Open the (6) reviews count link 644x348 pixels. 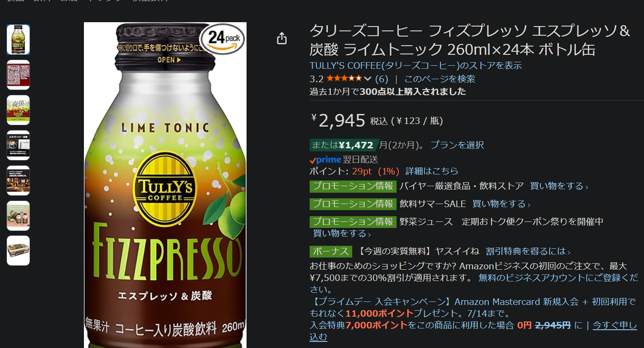tap(381, 79)
